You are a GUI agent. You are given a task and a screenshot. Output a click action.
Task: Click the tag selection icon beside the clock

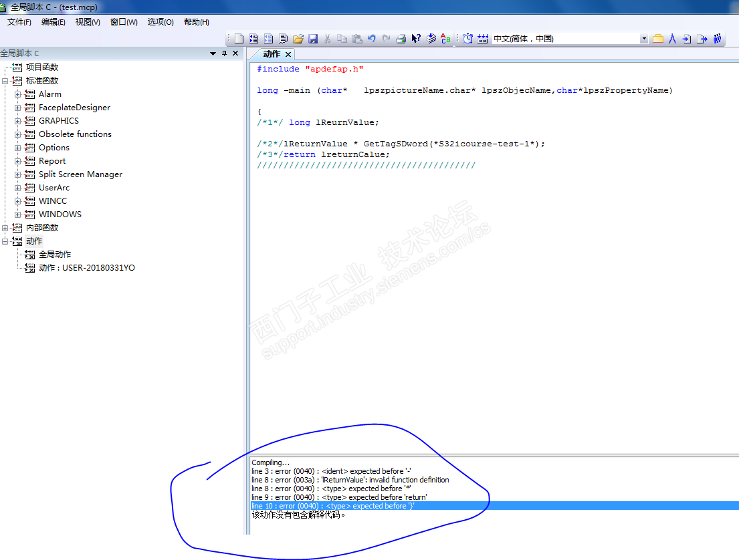[x=483, y=39]
